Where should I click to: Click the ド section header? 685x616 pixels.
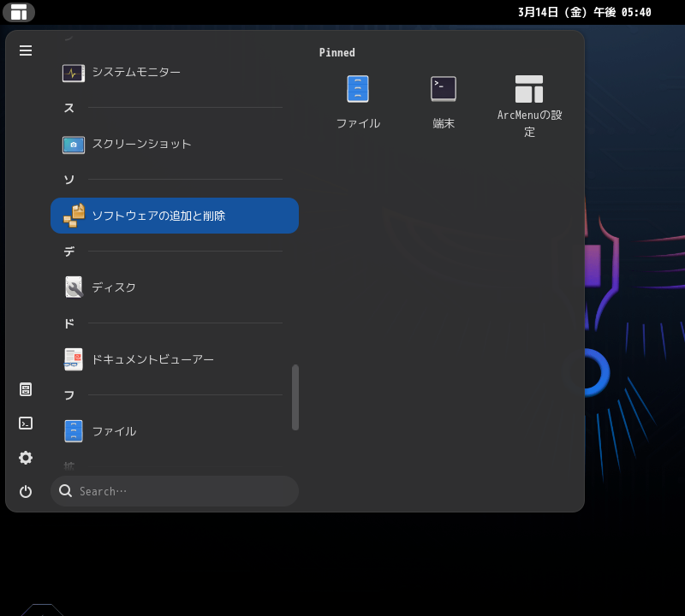point(69,323)
